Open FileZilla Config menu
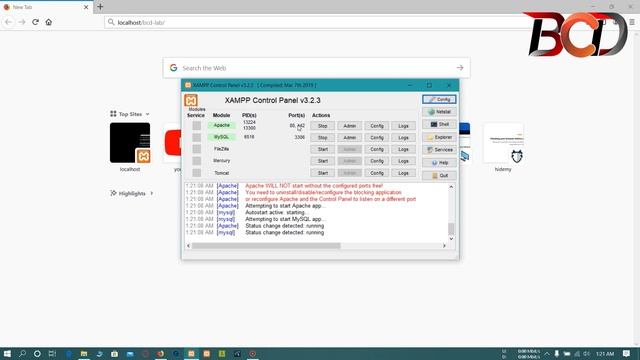The height and width of the screenshot is (360, 640). click(x=376, y=149)
